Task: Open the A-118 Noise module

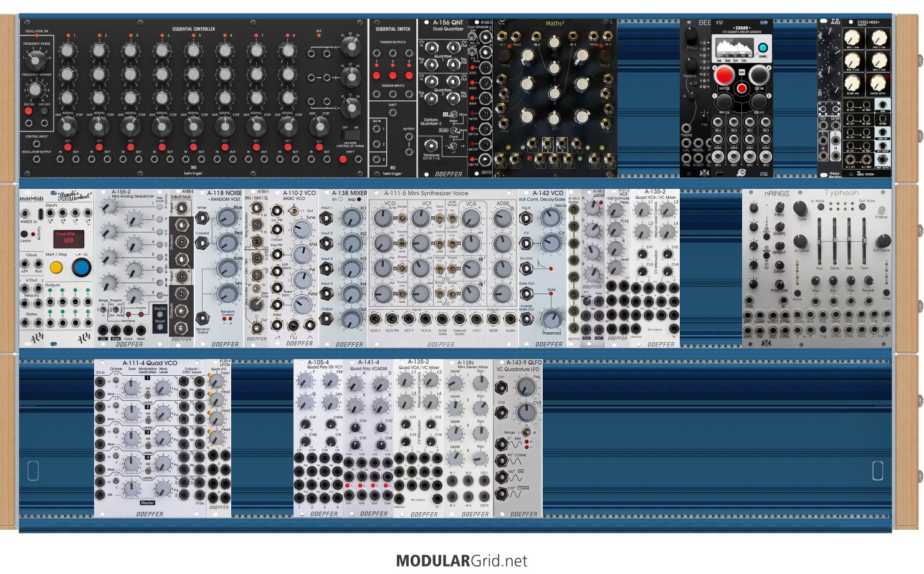Action: point(219,268)
